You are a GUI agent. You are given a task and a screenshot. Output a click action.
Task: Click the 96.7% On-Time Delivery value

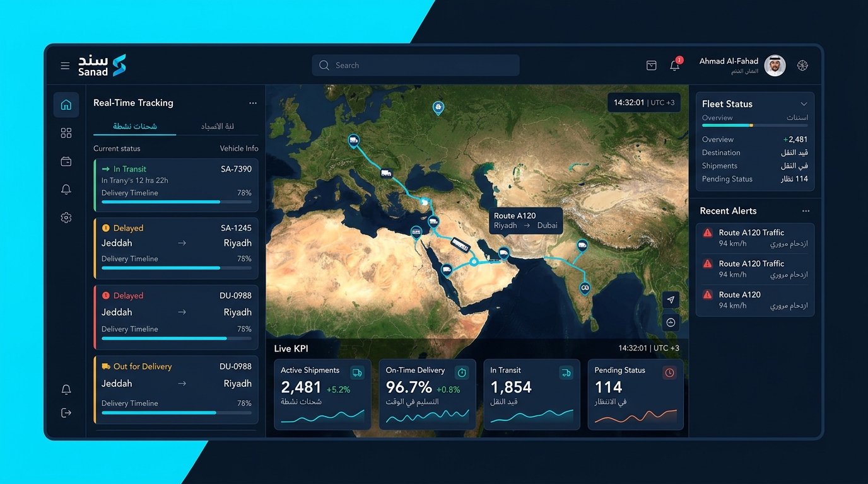pyautogui.click(x=409, y=387)
